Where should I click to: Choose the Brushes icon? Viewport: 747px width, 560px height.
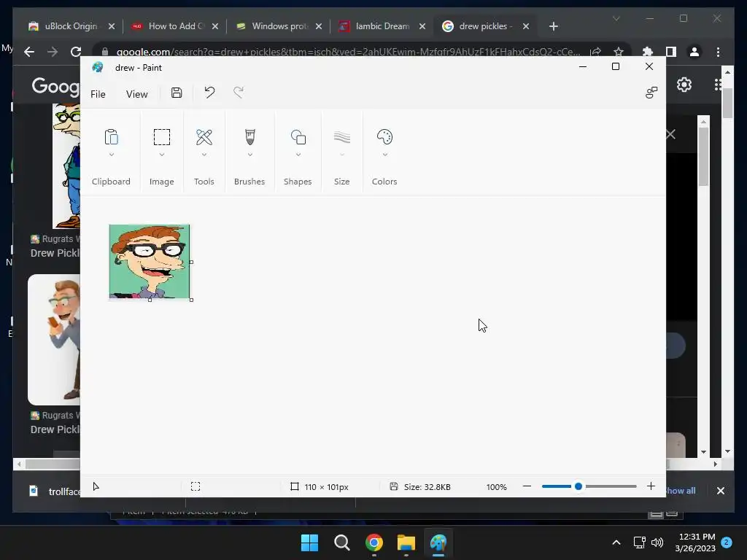[x=249, y=137]
